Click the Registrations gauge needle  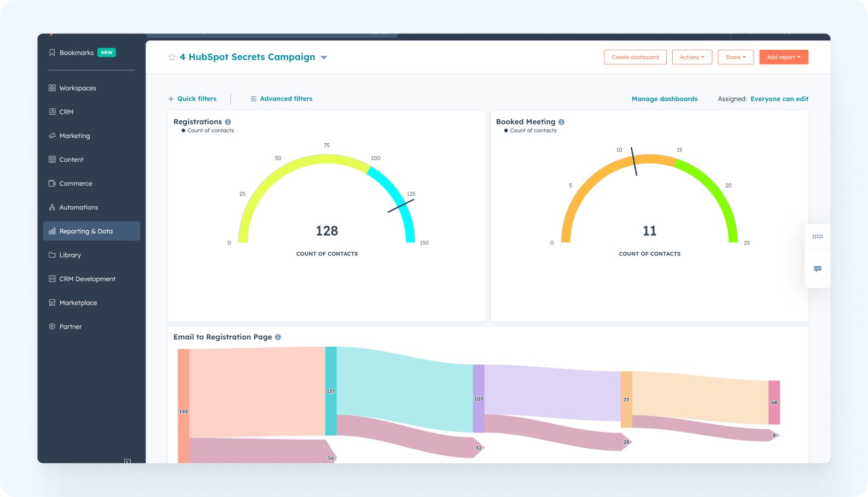pos(401,206)
